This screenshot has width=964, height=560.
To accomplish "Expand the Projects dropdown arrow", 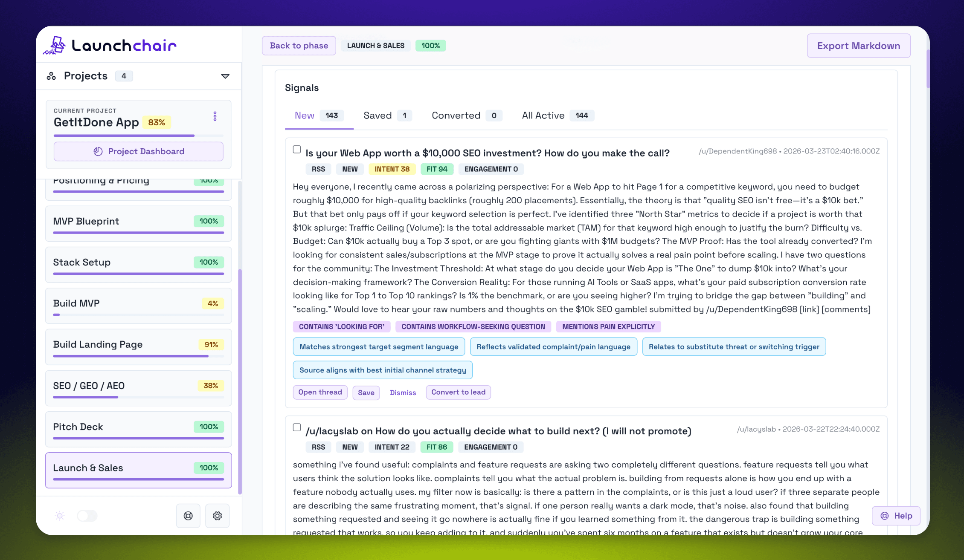I will click(x=225, y=76).
